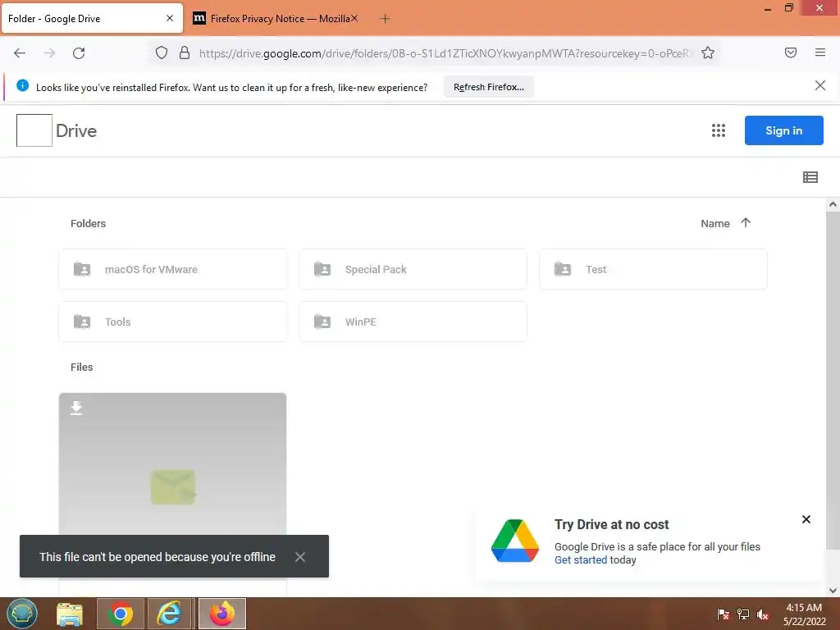Close the Try Drive at no cost banner

tap(806, 519)
